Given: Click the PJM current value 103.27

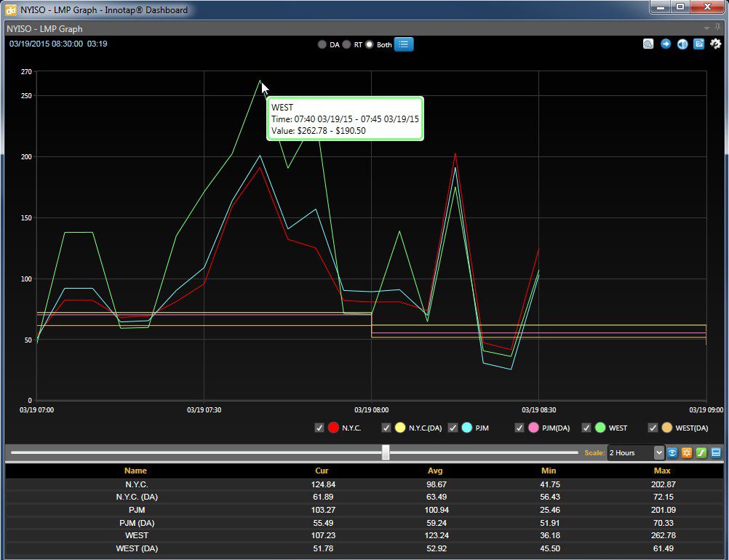Looking at the screenshot, I should click(323, 510).
